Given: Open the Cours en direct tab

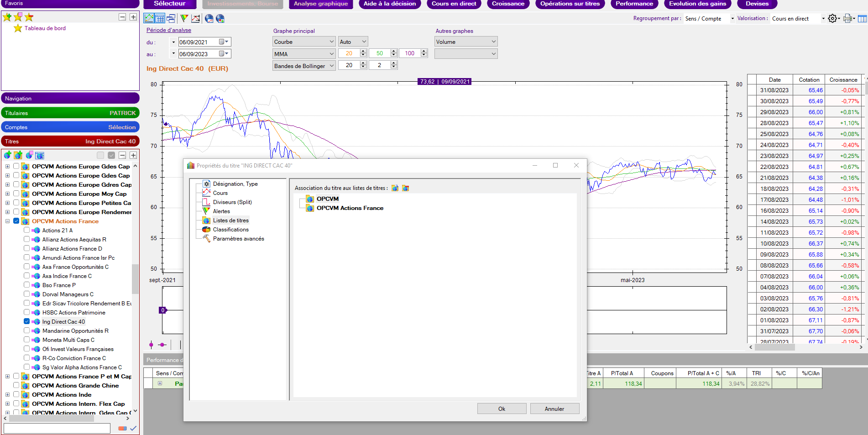Looking at the screenshot, I should tap(453, 4).
